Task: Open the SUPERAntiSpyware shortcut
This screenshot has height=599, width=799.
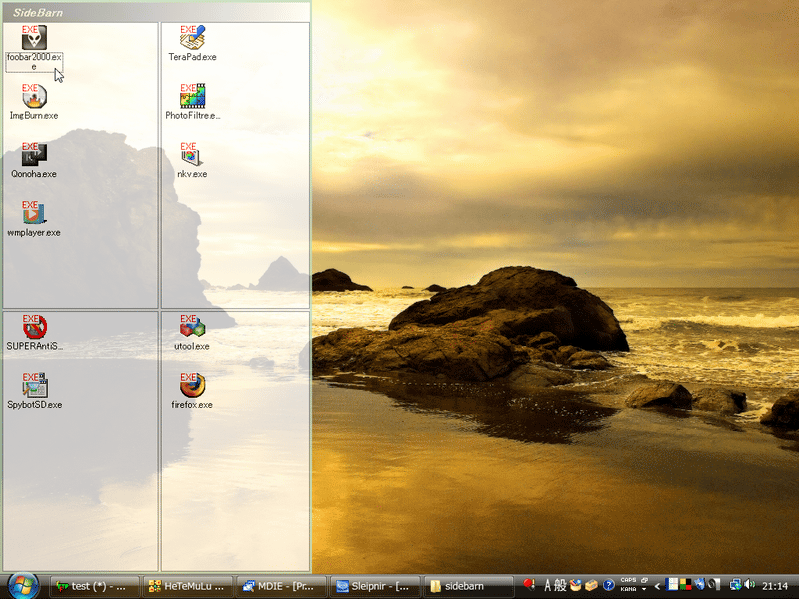Action: tap(34, 328)
